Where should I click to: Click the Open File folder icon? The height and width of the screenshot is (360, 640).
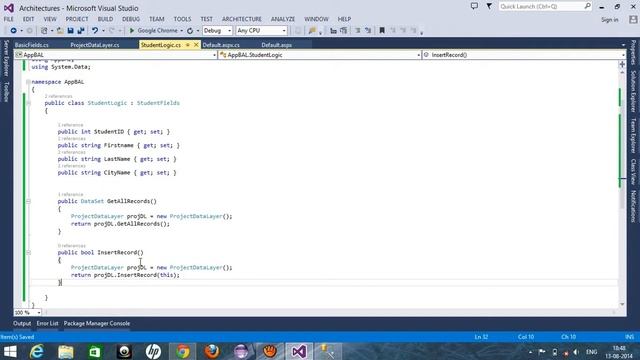[60, 31]
